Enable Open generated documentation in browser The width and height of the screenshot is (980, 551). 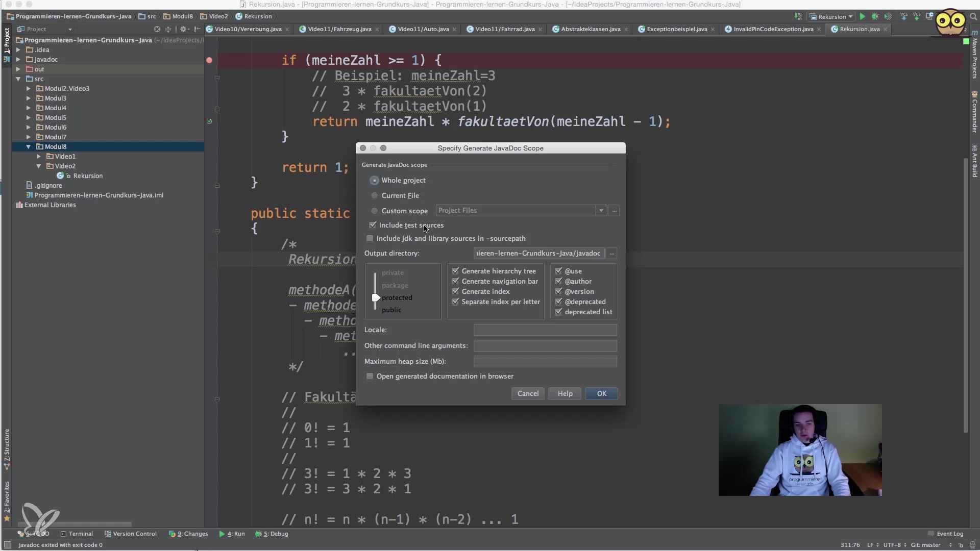click(x=370, y=377)
